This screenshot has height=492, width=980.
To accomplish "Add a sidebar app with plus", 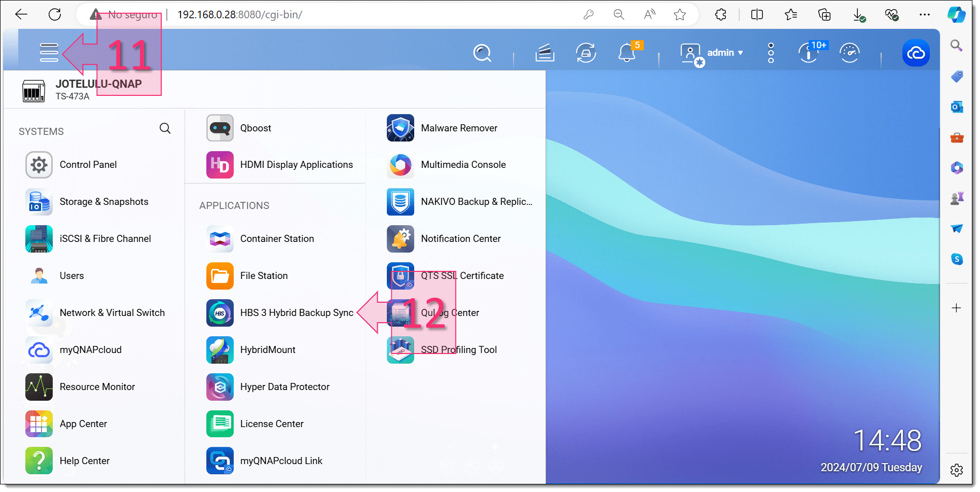I will tap(956, 308).
